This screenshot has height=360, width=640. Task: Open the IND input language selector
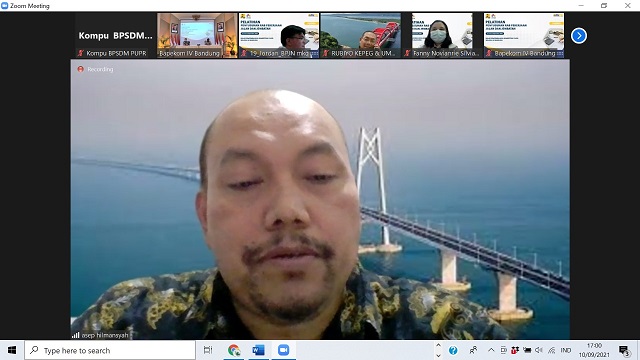click(x=566, y=350)
